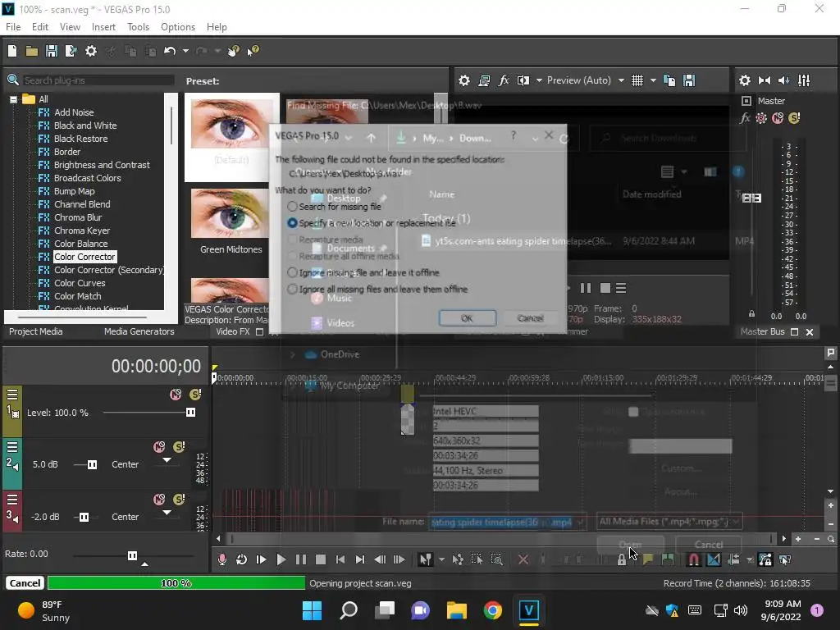Select the Envelope edit tool
Viewport: 840px width, 630px height.
click(458, 559)
